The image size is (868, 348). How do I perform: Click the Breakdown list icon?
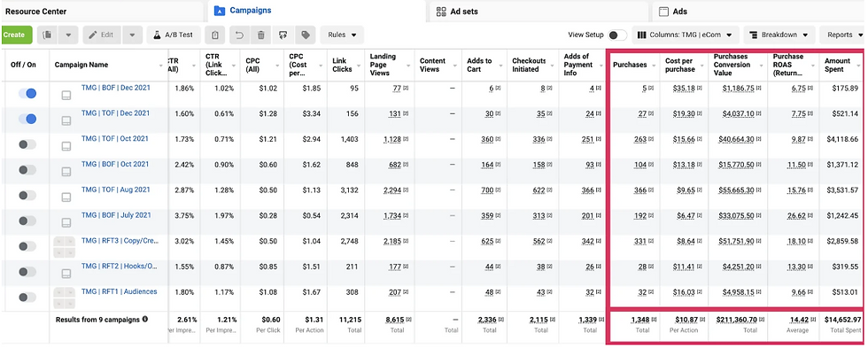[754, 35]
